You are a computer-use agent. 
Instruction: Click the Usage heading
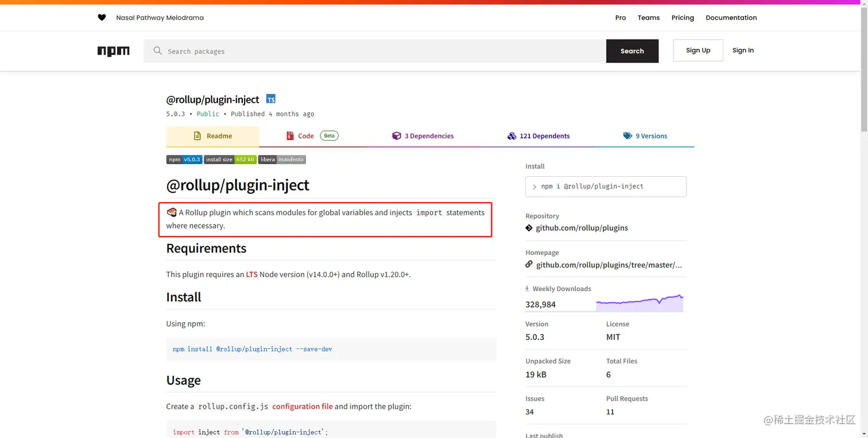(x=183, y=381)
